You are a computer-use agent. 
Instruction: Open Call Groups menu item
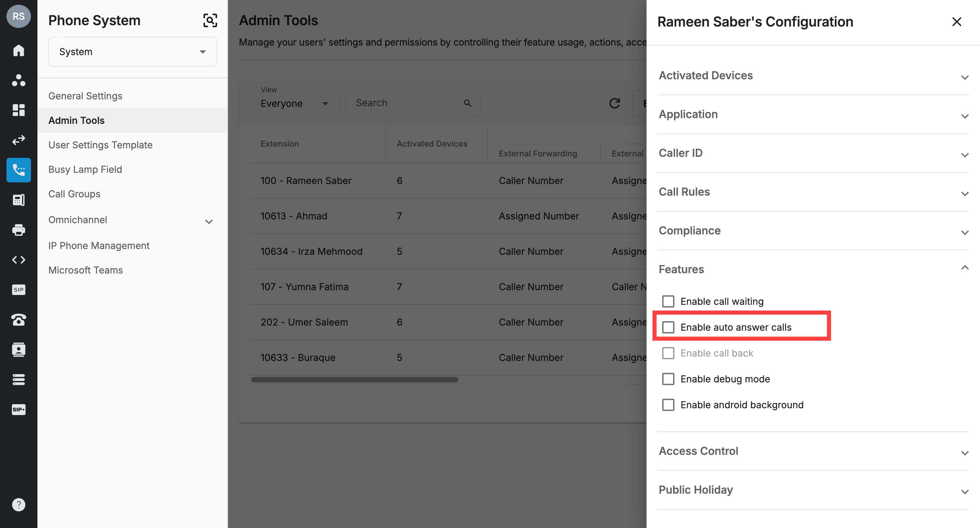[x=132, y=194]
